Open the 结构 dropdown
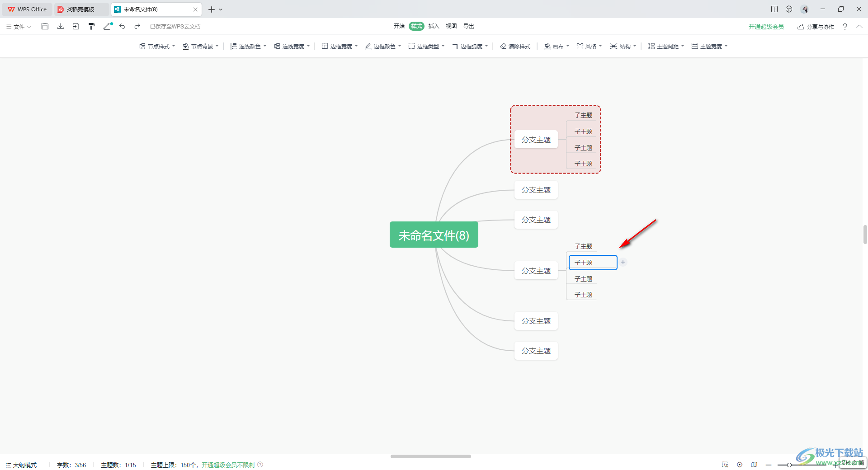 [623, 46]
